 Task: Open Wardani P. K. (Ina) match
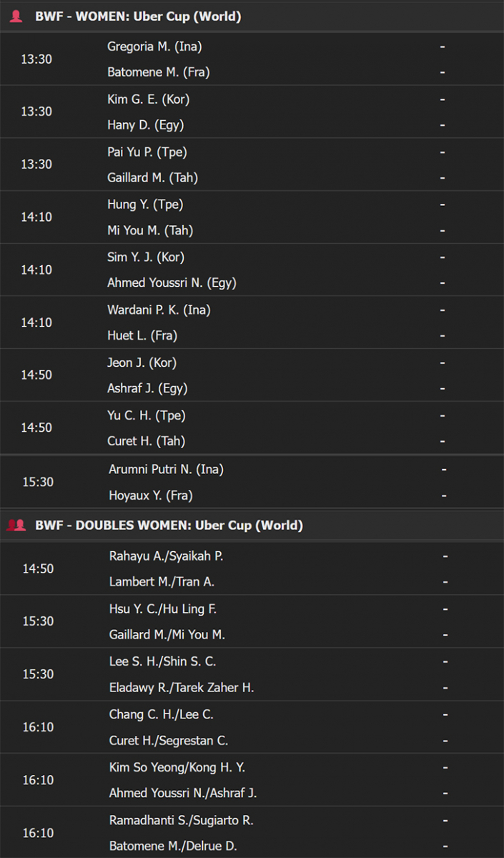pyautogui.click(x=252, y=322)
